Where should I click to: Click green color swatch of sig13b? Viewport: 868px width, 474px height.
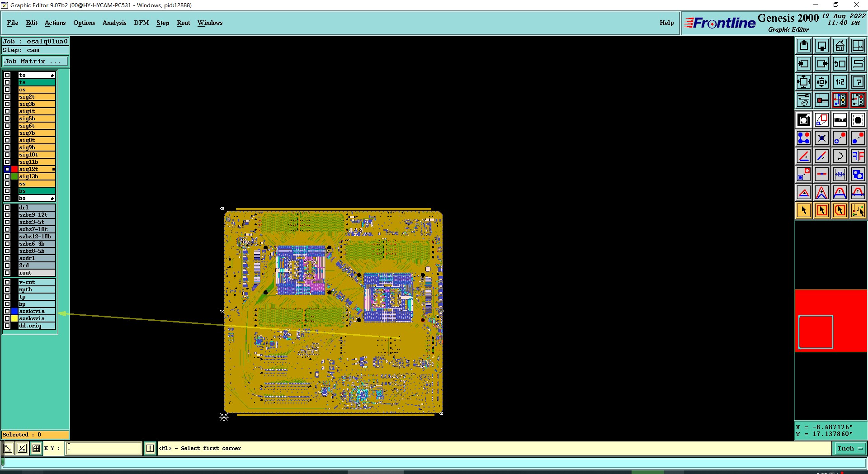[x=14, y=176]
